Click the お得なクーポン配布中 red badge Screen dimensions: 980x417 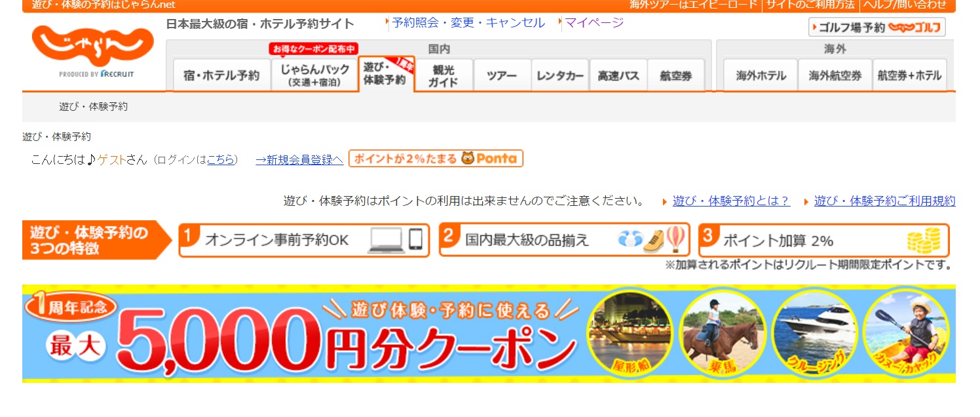314,49
